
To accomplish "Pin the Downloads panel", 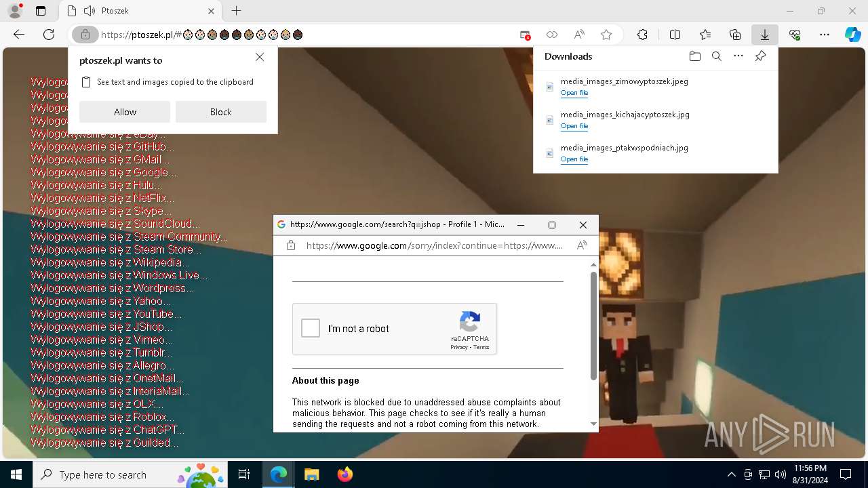I will tap(761, 56).
